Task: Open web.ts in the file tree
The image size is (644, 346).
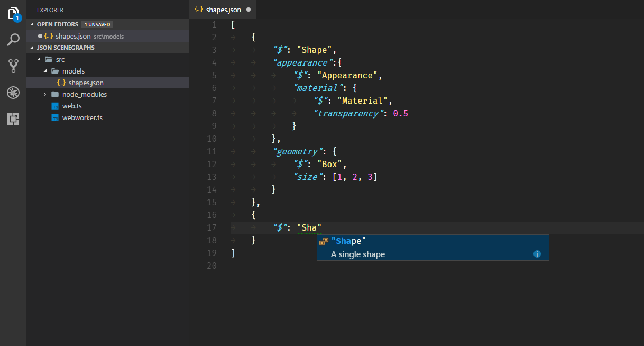Action: tap(107, 106)
